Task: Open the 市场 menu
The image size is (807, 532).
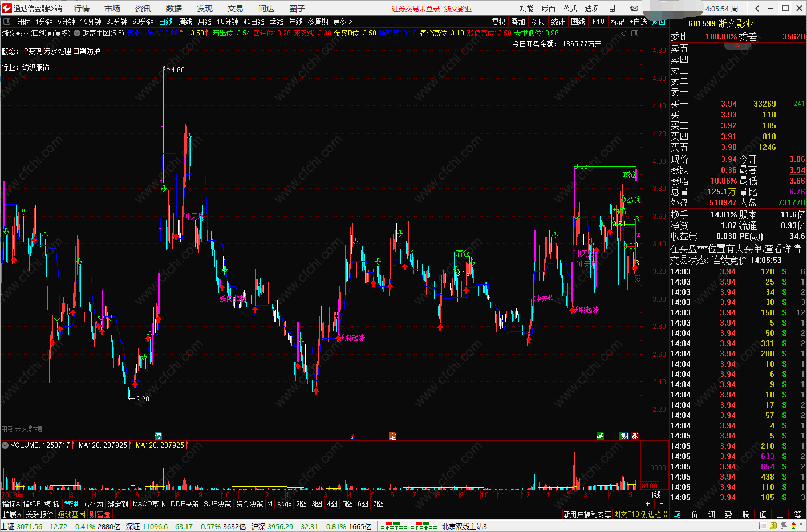Action: [x=112, y=9]
